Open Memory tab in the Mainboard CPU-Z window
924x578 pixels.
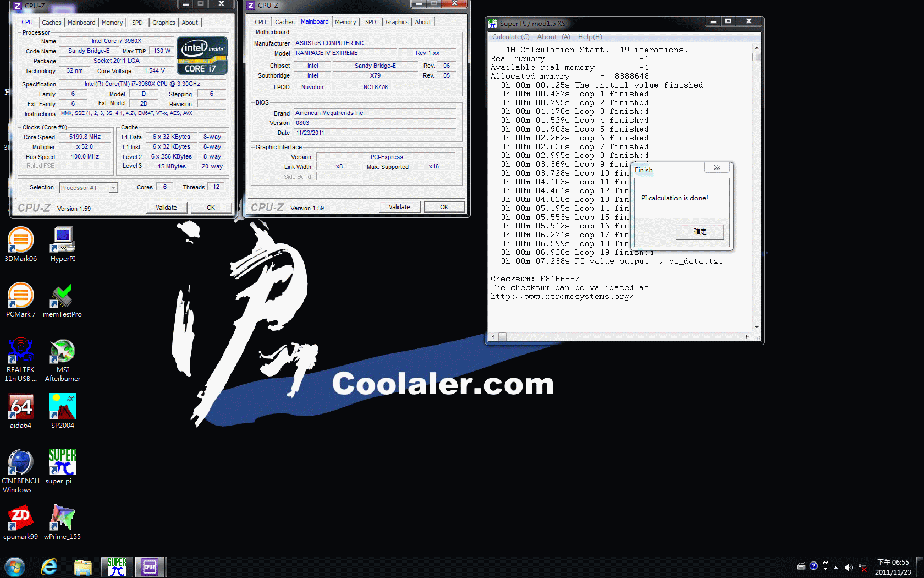[345, 22]
